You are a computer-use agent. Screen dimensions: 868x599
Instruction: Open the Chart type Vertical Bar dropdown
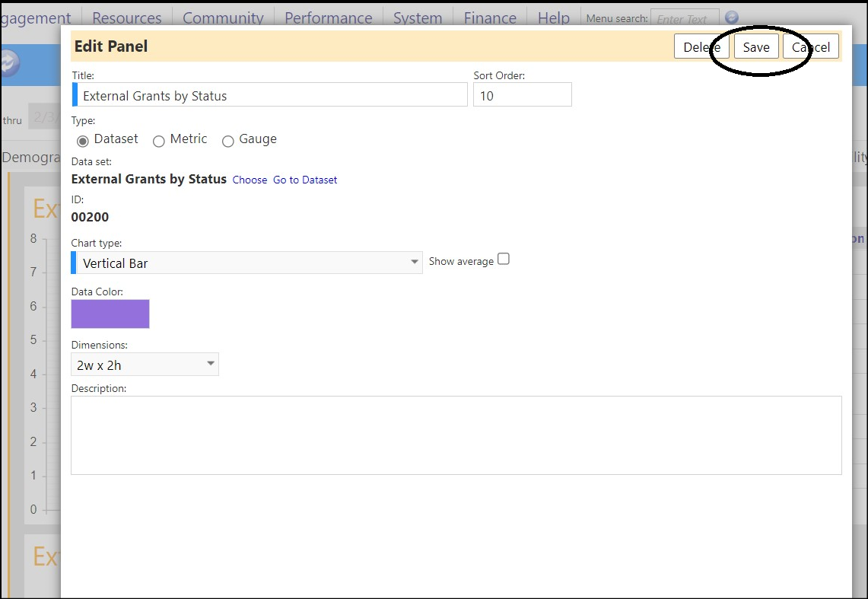click(247, 263)
